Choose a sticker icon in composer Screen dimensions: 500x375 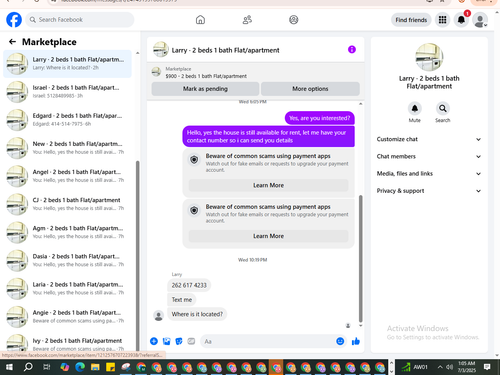pos(179,341)
